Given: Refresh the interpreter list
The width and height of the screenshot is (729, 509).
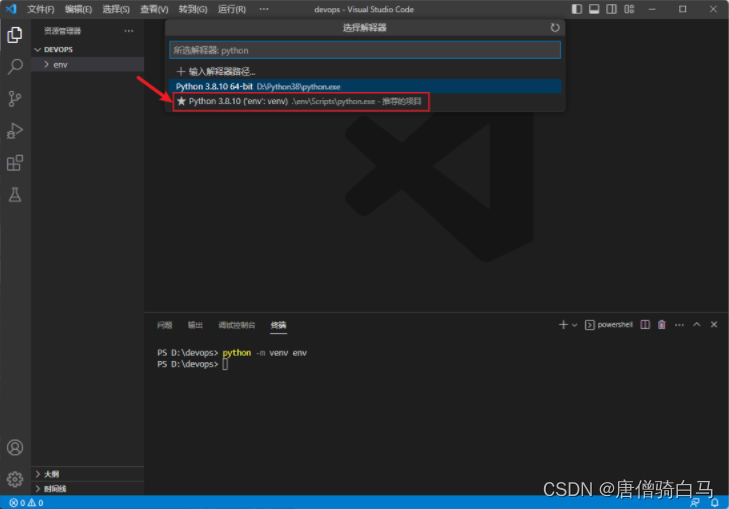Looking at the screenshot, I should click(x=555, y=27).
